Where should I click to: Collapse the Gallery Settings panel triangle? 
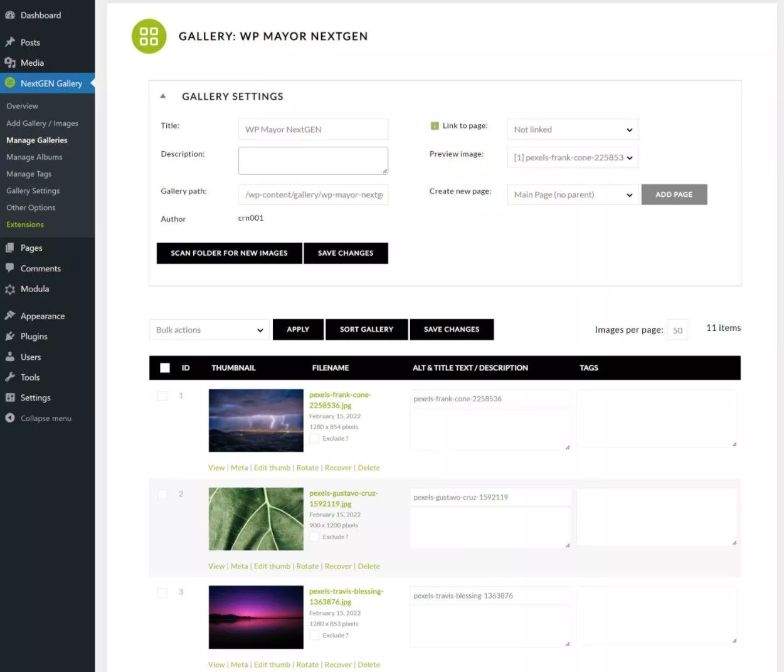(163, 97)
